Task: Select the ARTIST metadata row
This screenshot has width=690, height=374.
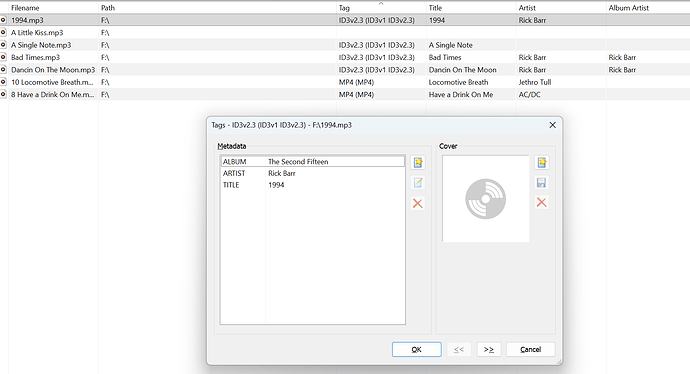Action: [312, 173]
